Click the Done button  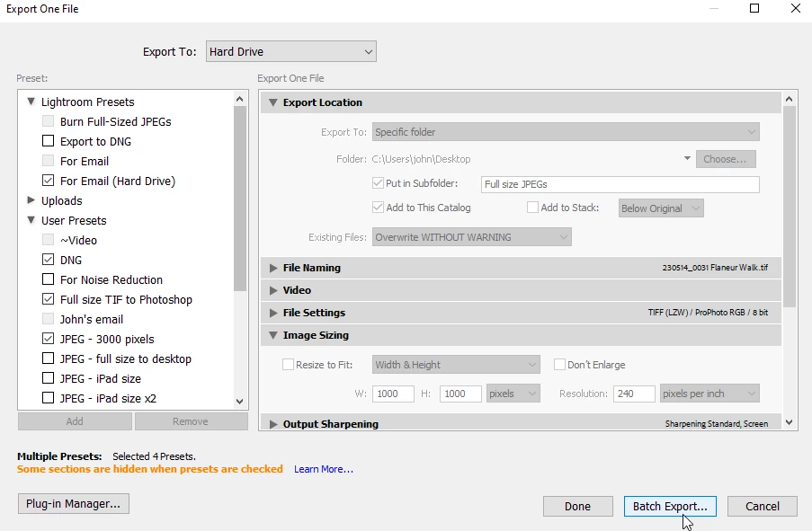(x=578, y=506)
